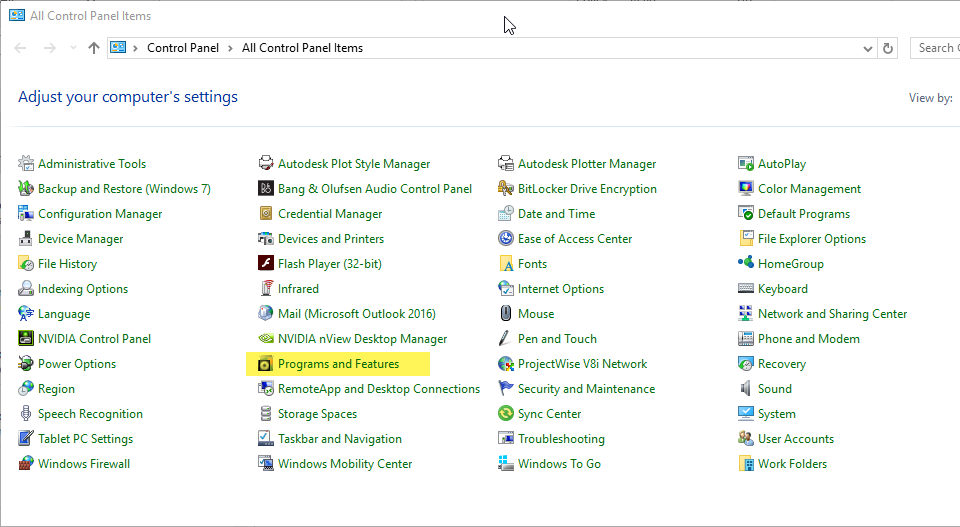Screen dimensions: 960x527
Task: Open the Language link
Action: pyautogui.click(x=64, y=313)
